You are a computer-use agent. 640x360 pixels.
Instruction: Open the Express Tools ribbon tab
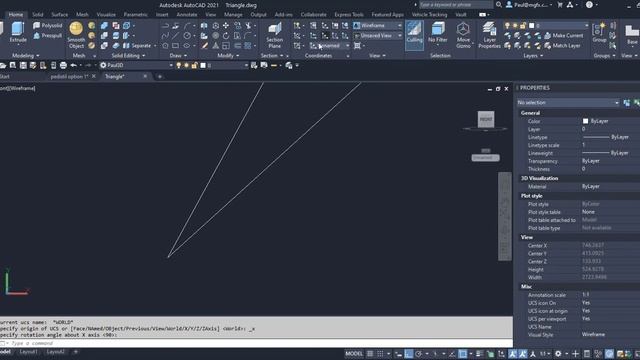349,15
